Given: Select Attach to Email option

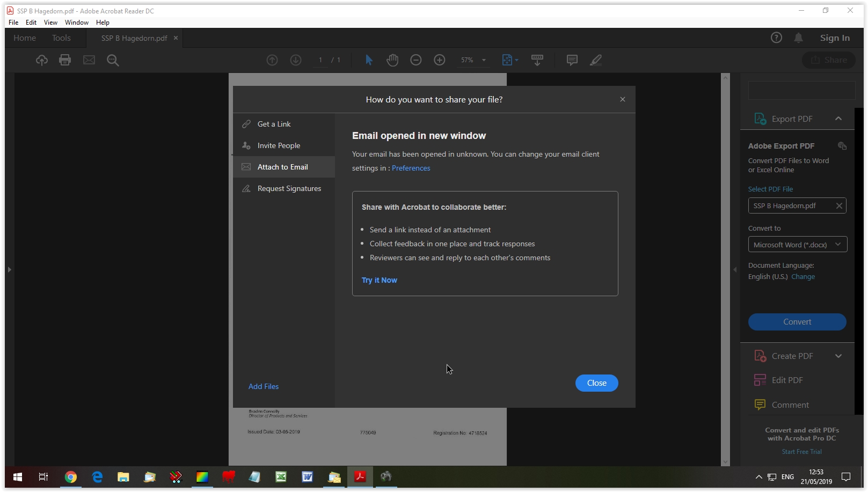Looking at the screenshot, I should 284,167.
